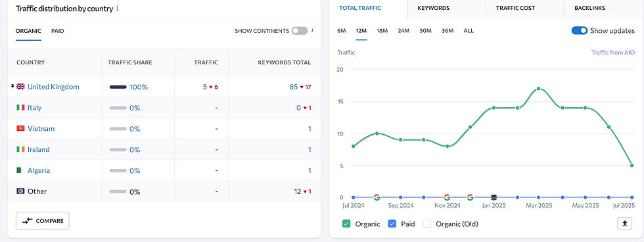
Task: Sort by the Country column header
Action: (30, 62)
